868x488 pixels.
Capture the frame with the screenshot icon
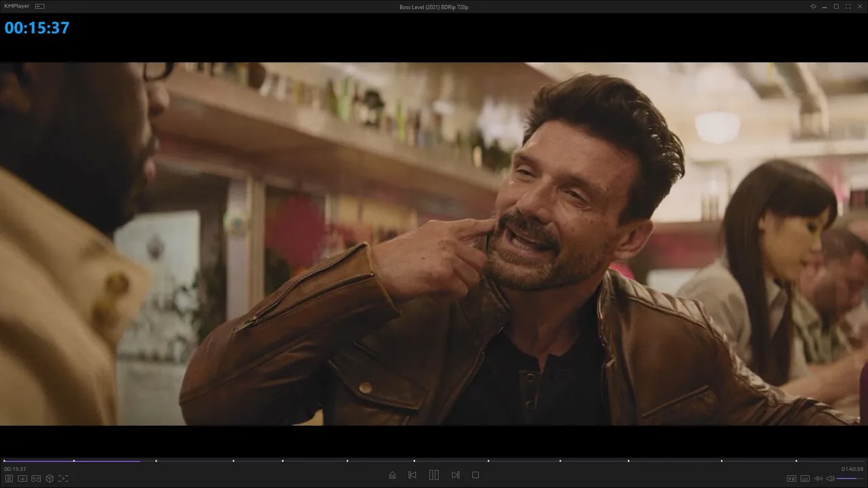tap(63, 479)
